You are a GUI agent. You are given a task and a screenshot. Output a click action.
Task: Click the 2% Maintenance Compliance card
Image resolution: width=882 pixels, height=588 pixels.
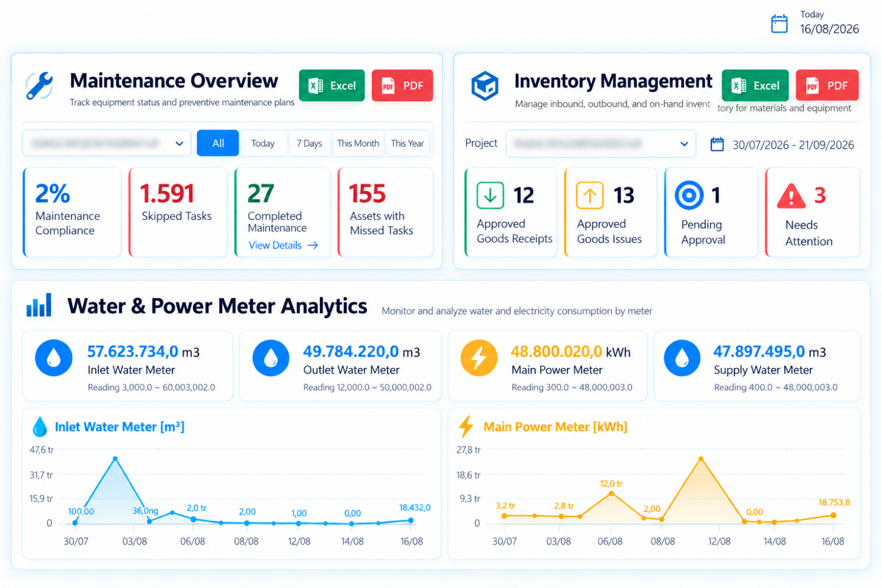point(72,212)
